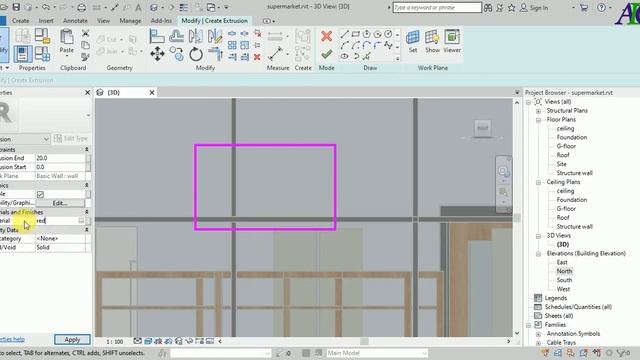Open the Add-Ins ribbon tab

pos(161,20)
